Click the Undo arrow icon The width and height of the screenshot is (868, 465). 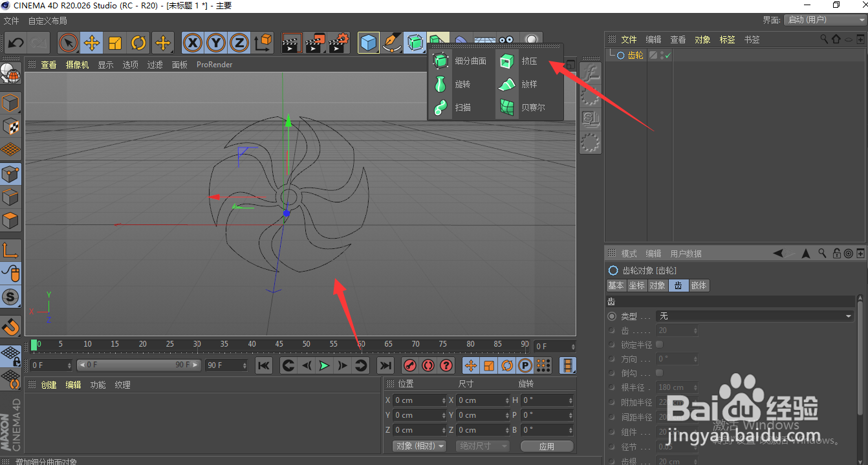16,43
